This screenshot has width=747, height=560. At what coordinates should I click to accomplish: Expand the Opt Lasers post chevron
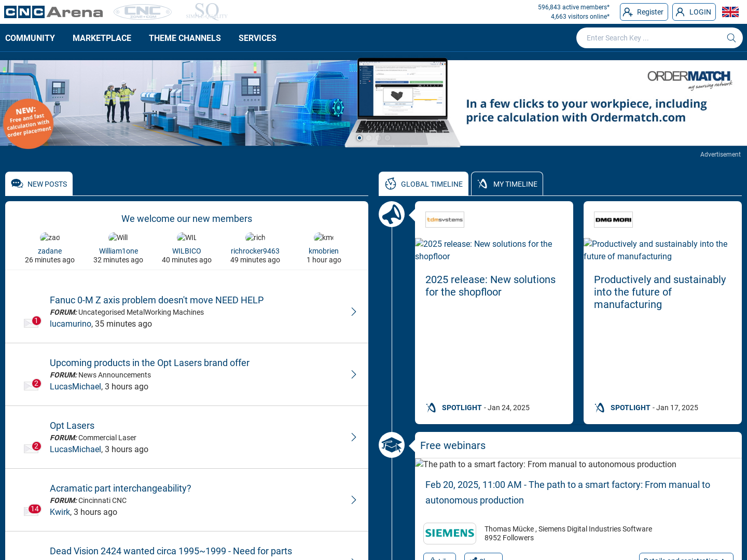pos(353,437)
